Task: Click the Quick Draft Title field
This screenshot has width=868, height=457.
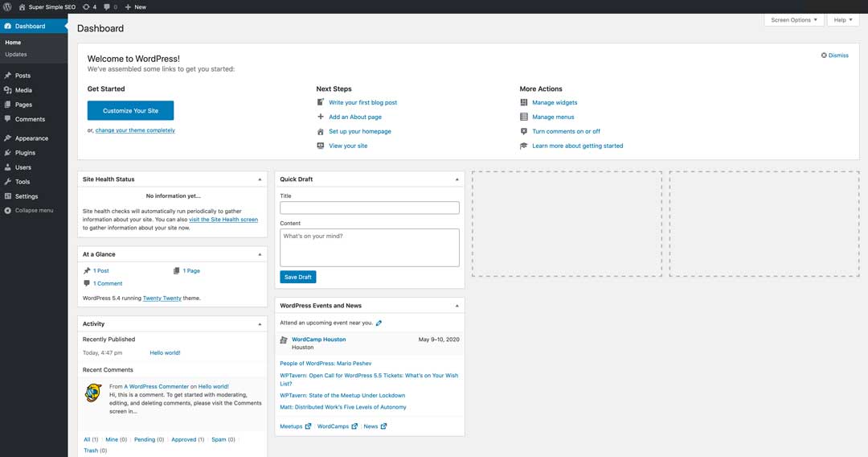Action: pyautogui.click(x=369, y=208)
